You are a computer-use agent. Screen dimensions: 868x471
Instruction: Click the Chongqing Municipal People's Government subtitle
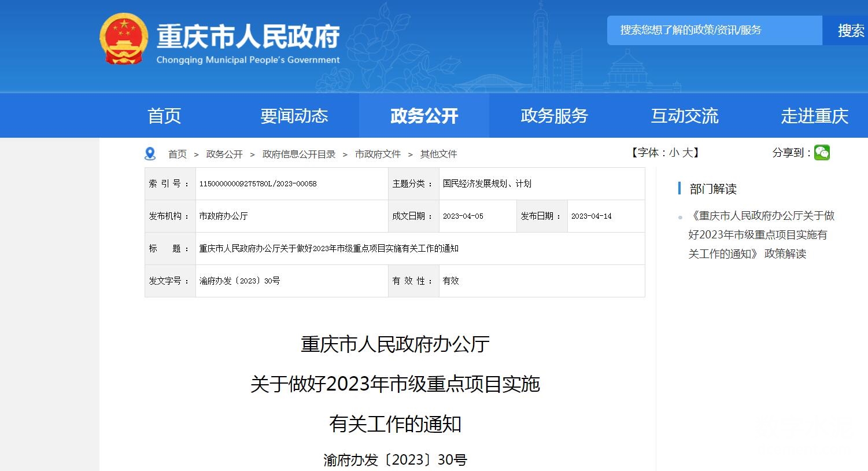click(248, 60)
